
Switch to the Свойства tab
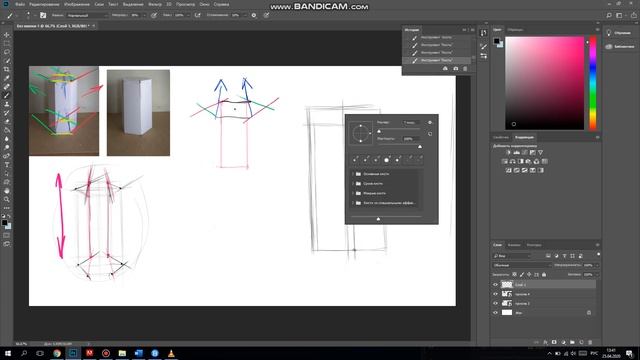501,138
